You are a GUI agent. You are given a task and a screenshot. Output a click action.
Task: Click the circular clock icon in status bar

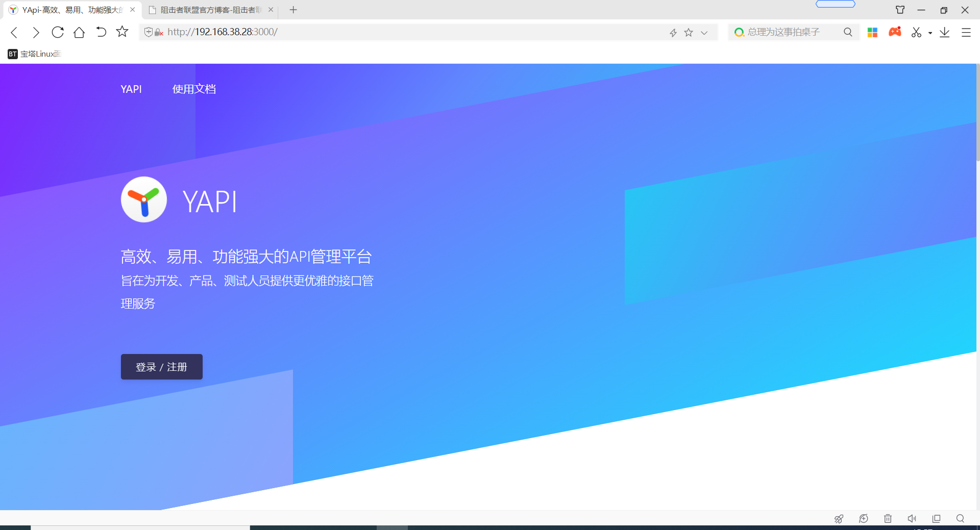click(x=864, y=519)
